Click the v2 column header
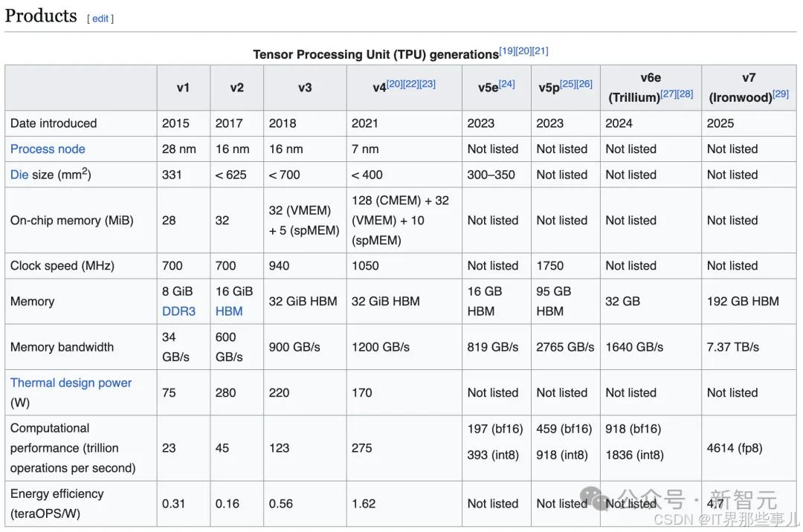Viewport: 803px width, 532px height. point(236,88)
